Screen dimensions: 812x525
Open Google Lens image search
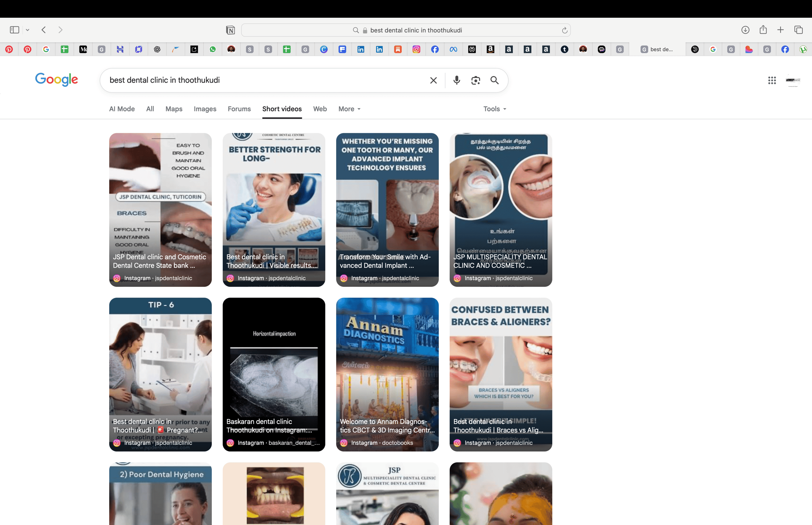click(475, 81)
